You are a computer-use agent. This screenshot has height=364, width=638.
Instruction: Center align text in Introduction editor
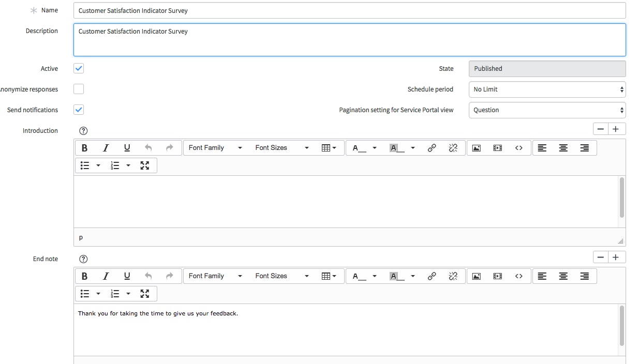pyautogui.click(x=563, y=148)
